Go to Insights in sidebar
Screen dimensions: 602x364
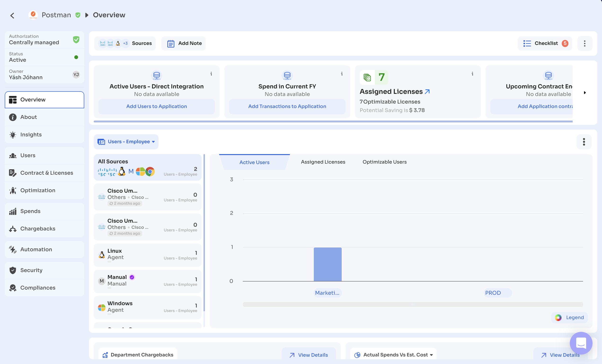point(44,135)
